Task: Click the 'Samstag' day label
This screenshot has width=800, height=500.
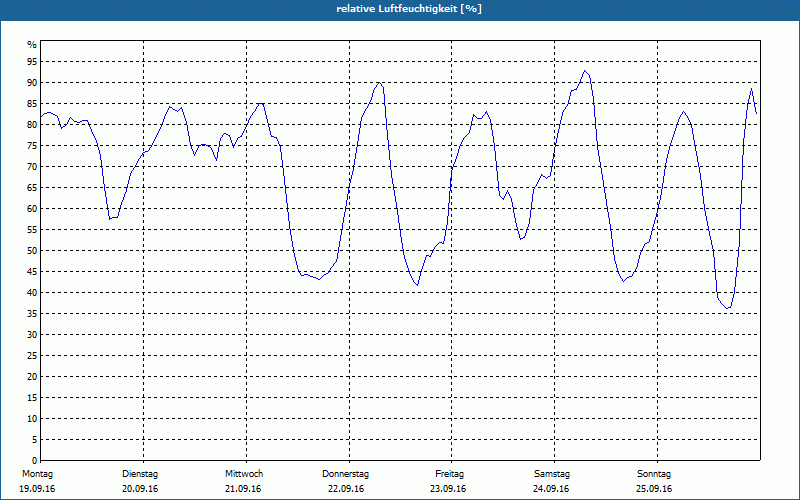Action: [x=552, y=474]
